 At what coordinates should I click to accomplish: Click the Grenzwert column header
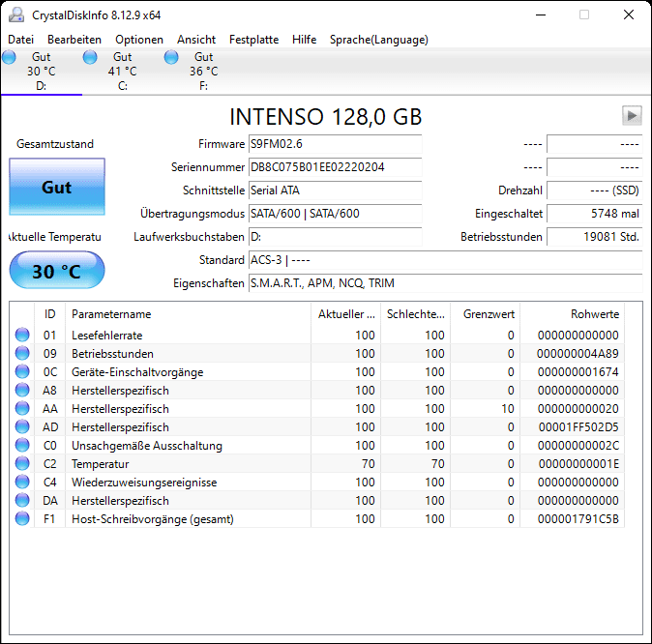[x=486, y=314]
